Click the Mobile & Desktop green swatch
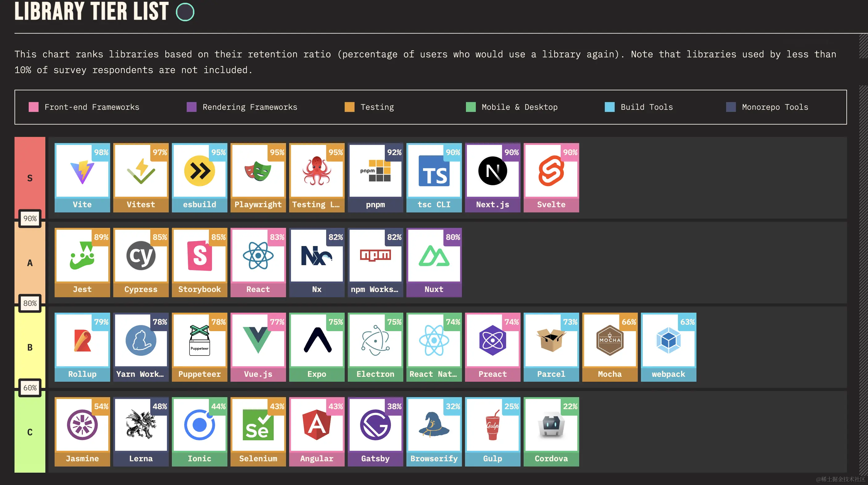 tap(471, 107)
